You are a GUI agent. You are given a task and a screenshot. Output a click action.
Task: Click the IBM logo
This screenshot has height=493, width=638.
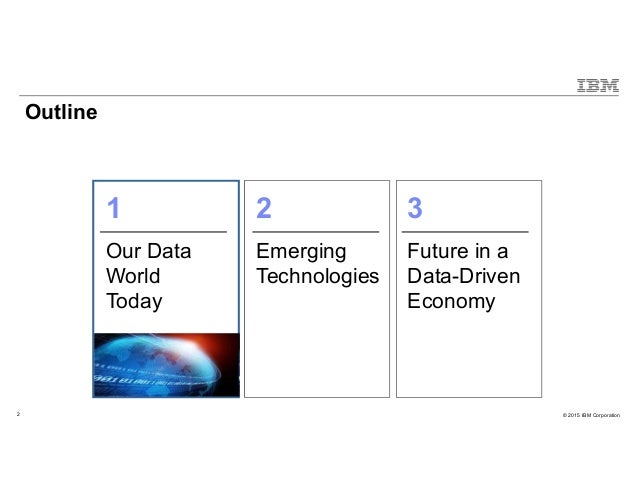[595, 85]
